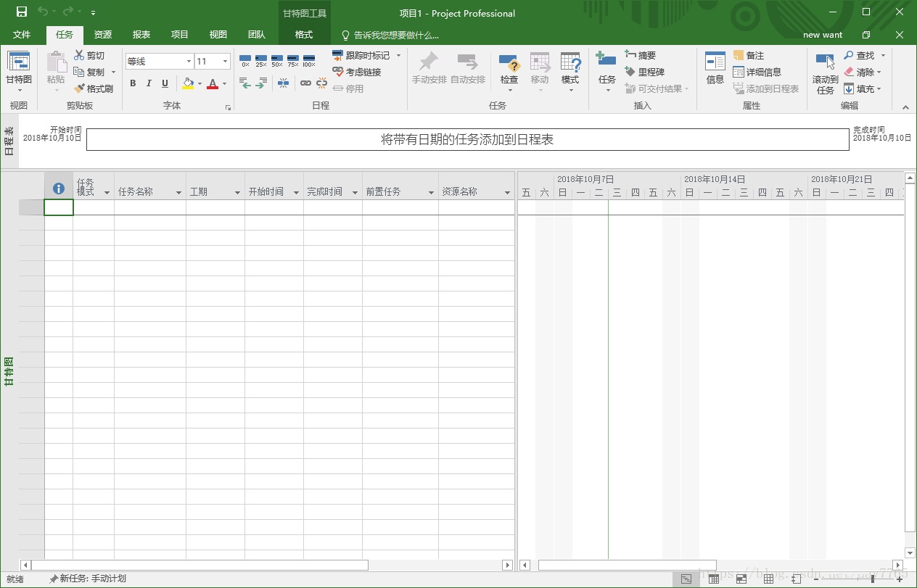Image resolution: width=917 pixels, height=588 pixels.
Task: Click the Undo arrow icon
Action: 42,12
